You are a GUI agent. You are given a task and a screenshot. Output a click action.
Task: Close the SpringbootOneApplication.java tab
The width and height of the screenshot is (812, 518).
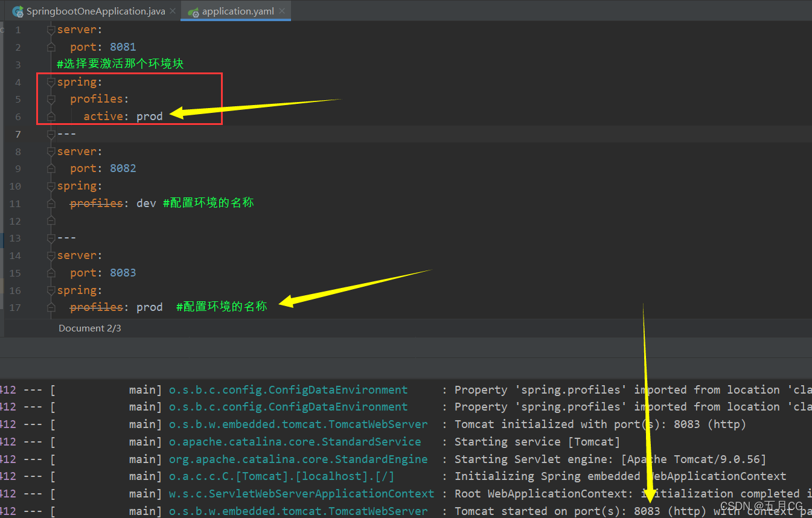pos(173,11)
